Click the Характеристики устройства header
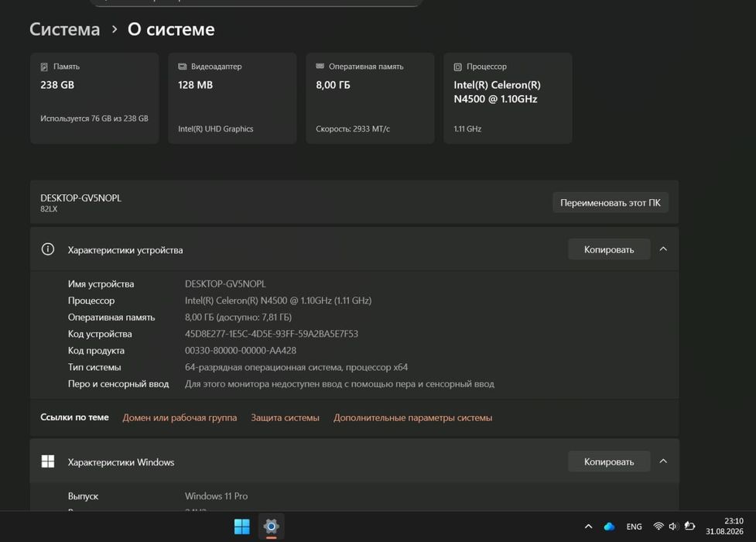This screenshot has width=756, height=542. pos(354,249)
